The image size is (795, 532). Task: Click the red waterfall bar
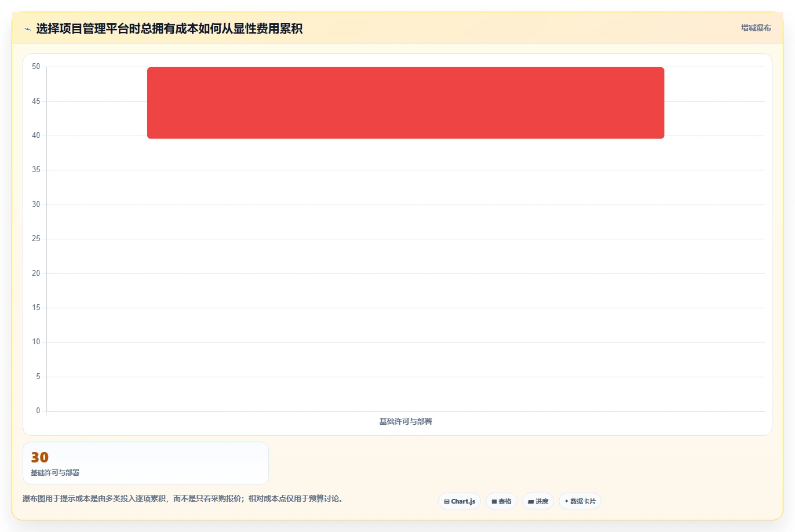406,103
